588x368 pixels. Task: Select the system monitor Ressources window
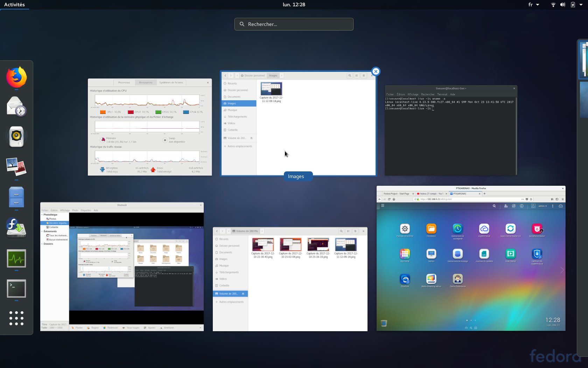(x=150, y=127)
